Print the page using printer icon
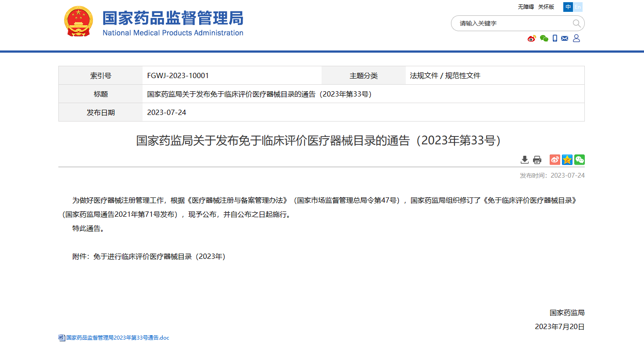Image resolution: width=644 pixels, height=351 pixels. click(537, 160)
